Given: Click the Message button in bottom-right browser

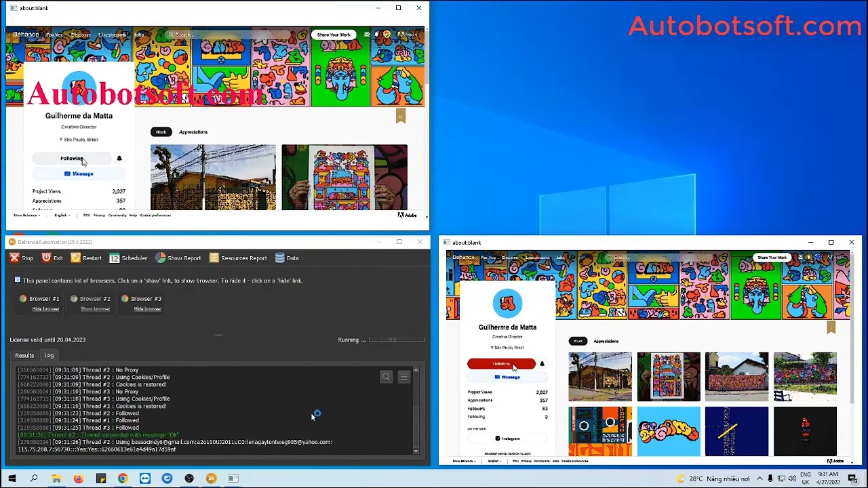Looking at the screenshot, I should [507, 378].
